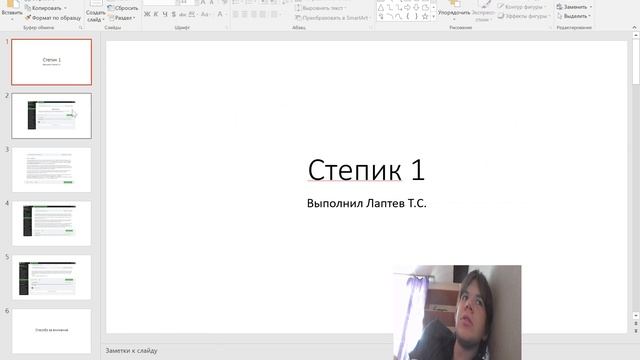This screenshot has width=640, height=360.
Task: Select the triangle shape in the gallery
Action: (380, 8)
